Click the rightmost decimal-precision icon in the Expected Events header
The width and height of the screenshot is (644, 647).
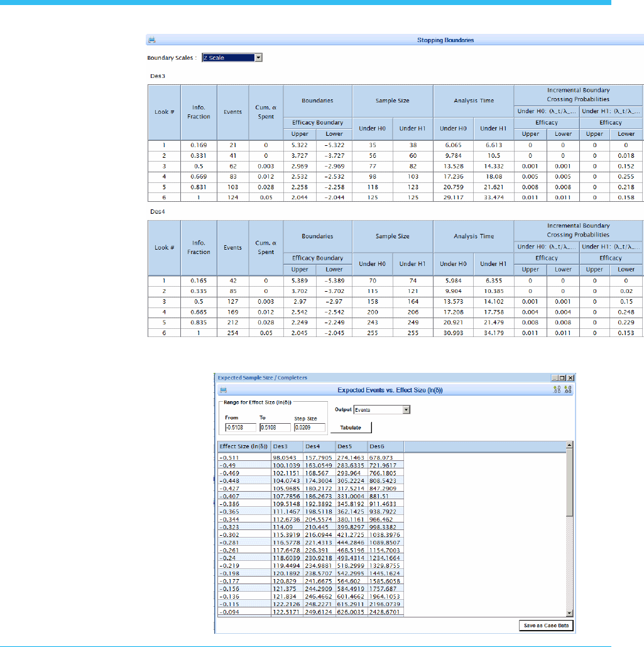(x=568, y=390)
